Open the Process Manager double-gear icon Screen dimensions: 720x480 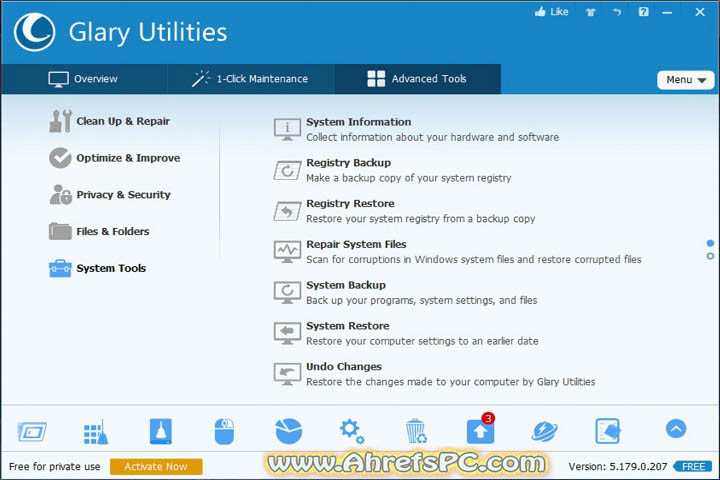[x=352, y=431]
